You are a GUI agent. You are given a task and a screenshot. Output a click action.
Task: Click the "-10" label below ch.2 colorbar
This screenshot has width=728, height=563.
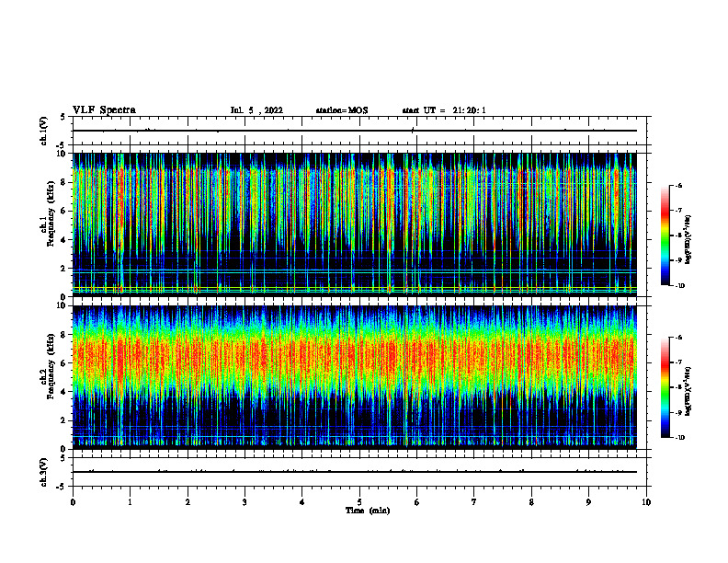click(x=679, y=438)
